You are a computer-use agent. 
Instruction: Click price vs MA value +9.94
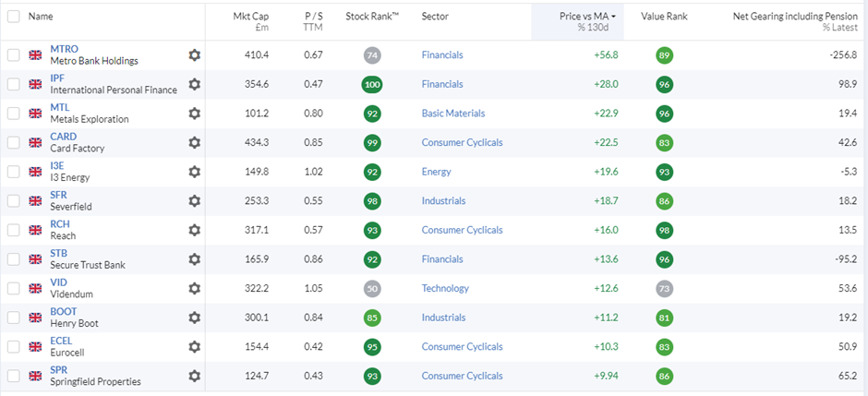(606, 376)
